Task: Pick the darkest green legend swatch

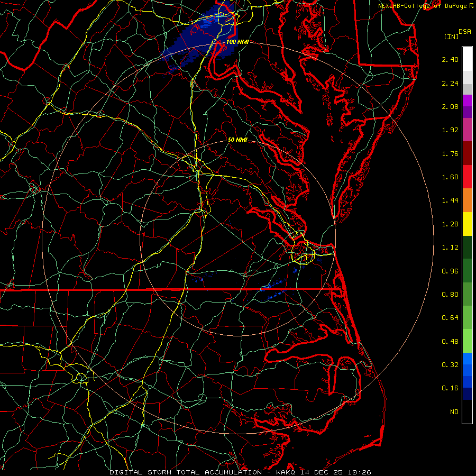Action: (467, 248)
